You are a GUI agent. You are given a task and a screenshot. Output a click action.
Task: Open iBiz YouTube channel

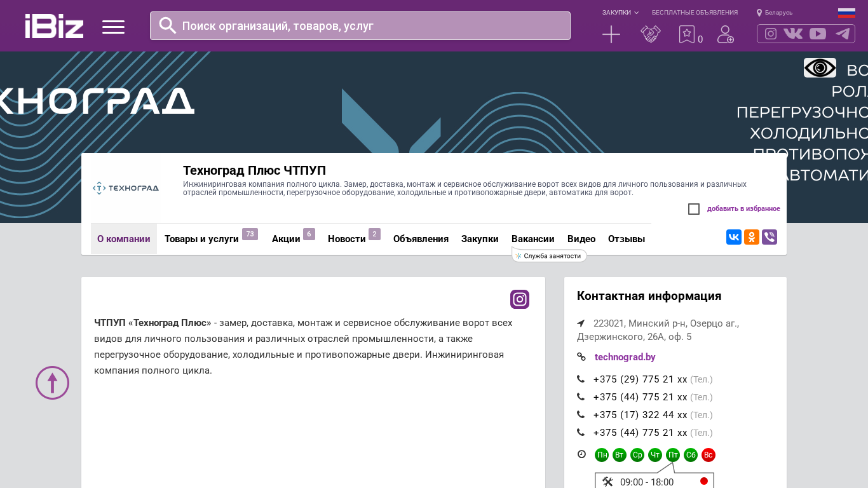pyautogui.click(x=818, y=34)
